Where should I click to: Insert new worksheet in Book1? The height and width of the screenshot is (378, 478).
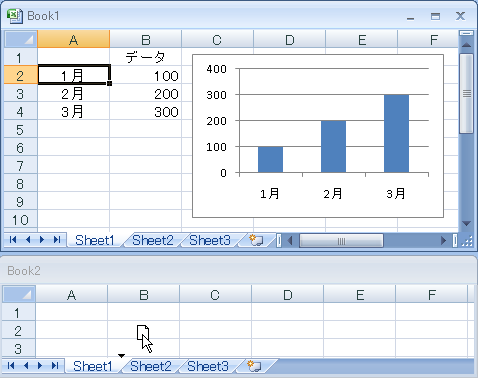click(256, 240)
